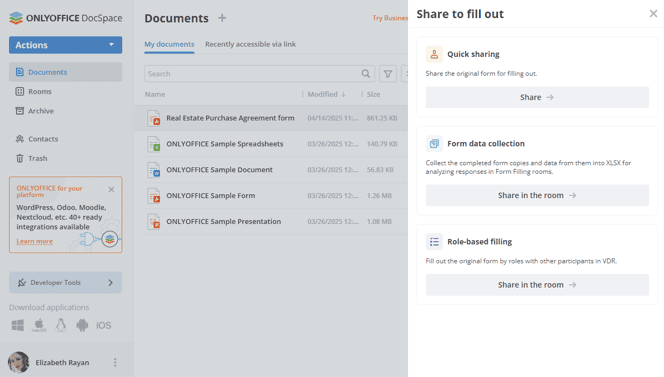The height and width of the screenshot is (377, 664).
Task: Click the Quick sharing person icon
Action: tap(434, 54)
